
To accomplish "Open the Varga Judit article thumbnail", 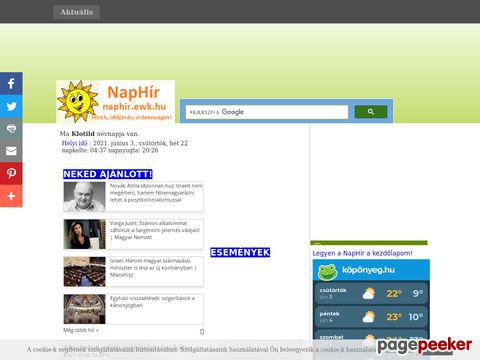I will pyautogui.click(x=85, y=234).
